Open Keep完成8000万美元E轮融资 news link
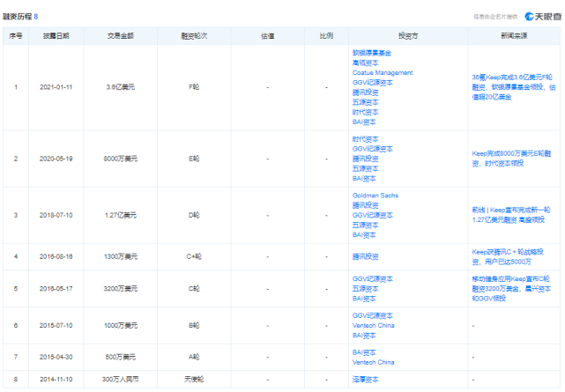Viewport: 565px width, 392px height. (x=511, y=159)
